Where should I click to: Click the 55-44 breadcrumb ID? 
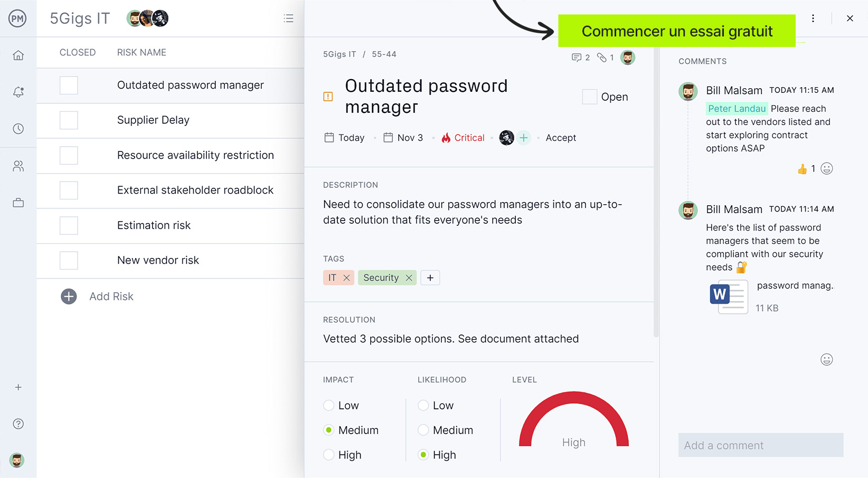click(384, 54)
